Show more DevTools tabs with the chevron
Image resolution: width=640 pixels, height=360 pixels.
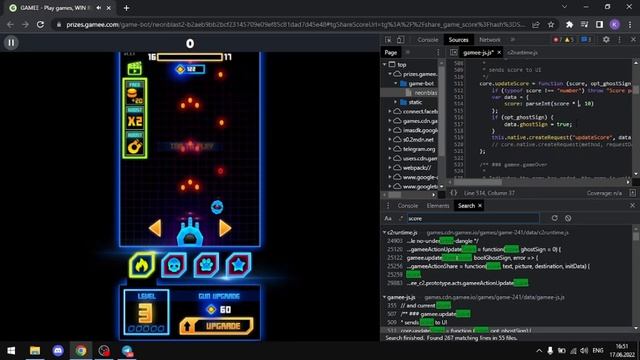(512, 40)
